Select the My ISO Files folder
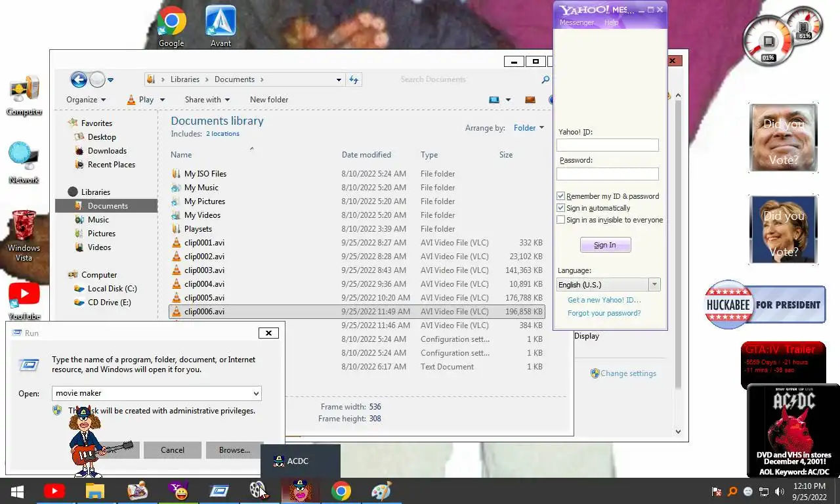Viewport: 840px width, 504px height. click(x=356, y=174)
